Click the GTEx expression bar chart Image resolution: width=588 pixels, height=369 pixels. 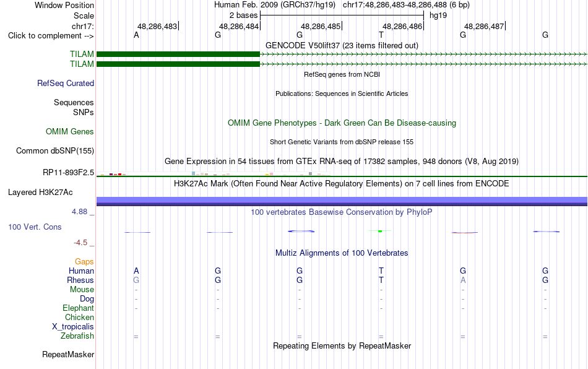click(214, 173)
